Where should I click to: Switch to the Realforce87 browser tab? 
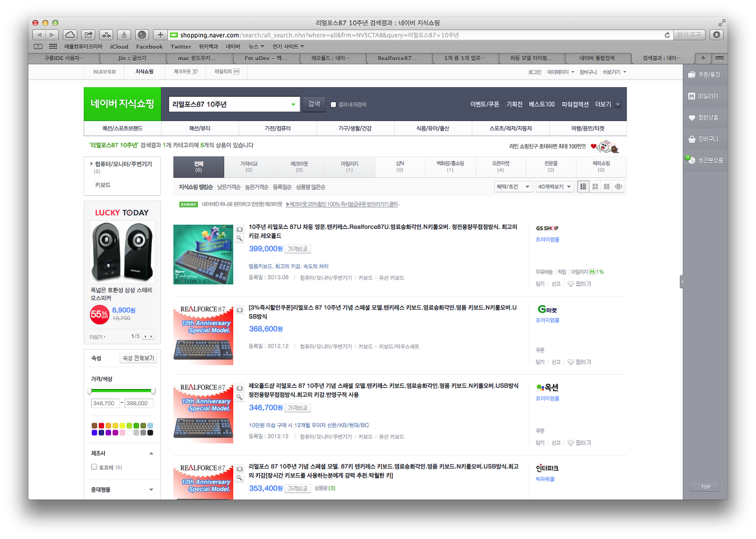point(397,58)
